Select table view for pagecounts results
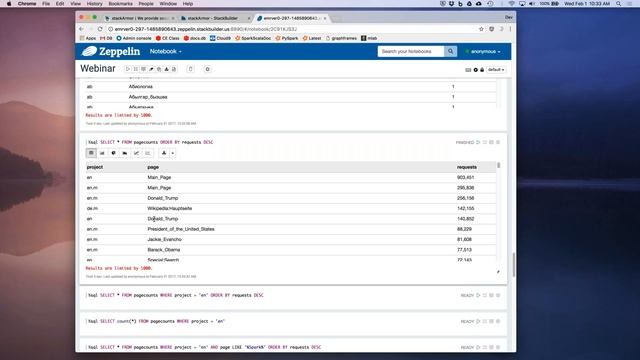The image size is (640, 360). tap(91, 153)
